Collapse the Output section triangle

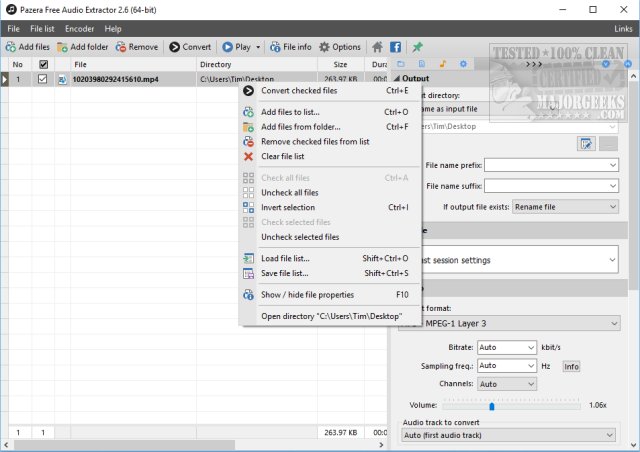(x=396, y=78)
